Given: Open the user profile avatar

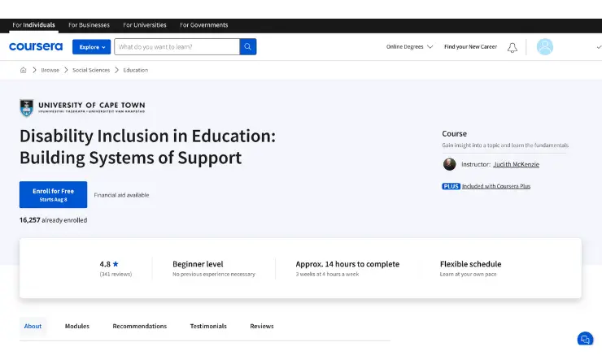Looking at the screenshot, I should [544, 47].
